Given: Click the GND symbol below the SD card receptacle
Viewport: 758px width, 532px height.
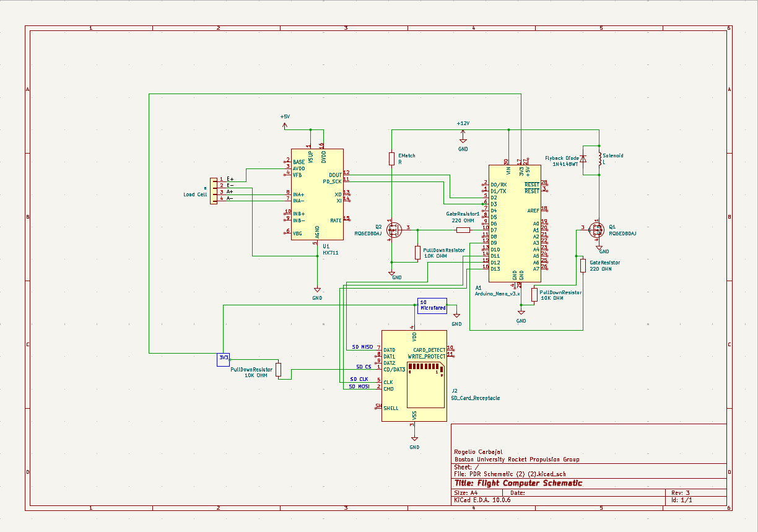Looking at the screenshot, I should (x=414, y=439).
